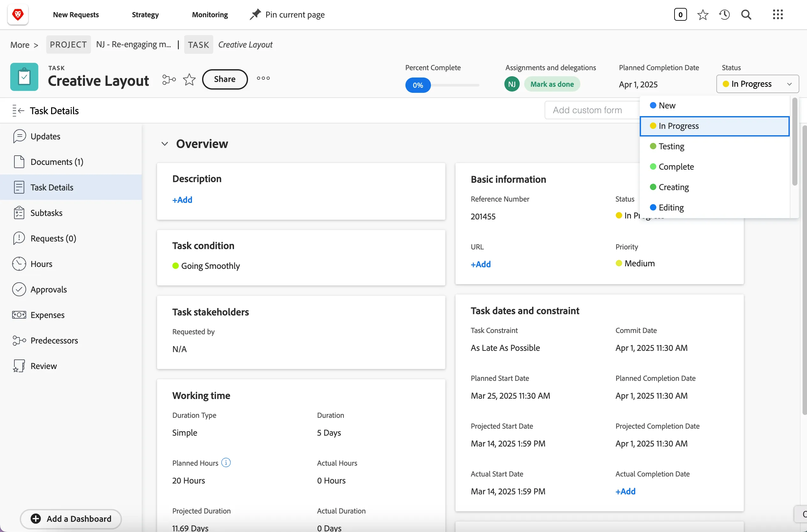
Task: Click Mark as done button
Action: [x=552, y=84]
